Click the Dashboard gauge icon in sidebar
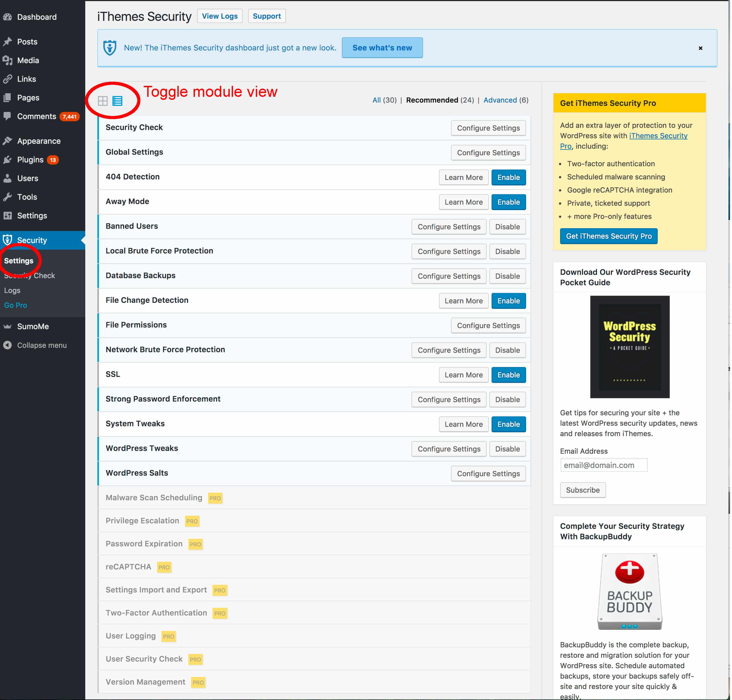 click(x=7, y=17)
